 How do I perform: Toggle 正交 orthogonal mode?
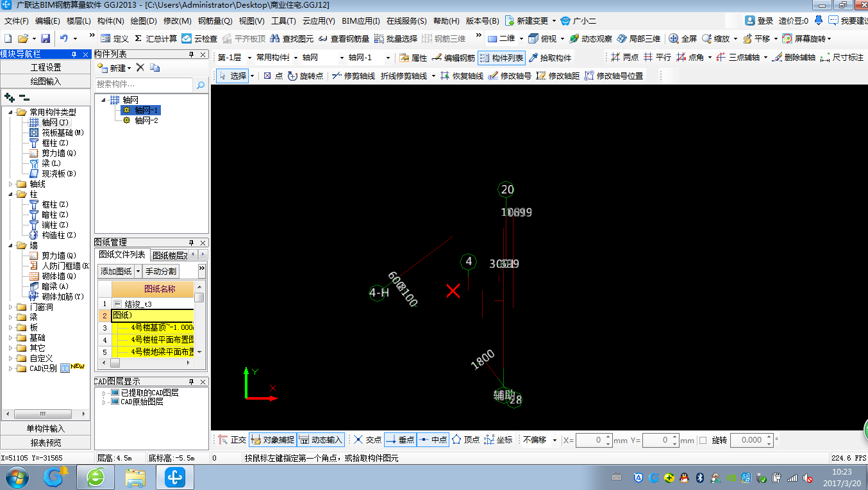(232, 440)
